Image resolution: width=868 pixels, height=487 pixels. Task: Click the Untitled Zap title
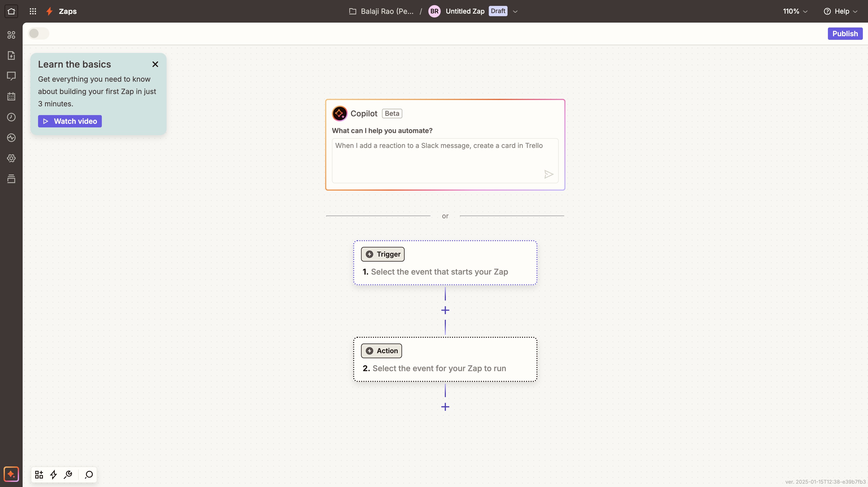pos(465,11)
